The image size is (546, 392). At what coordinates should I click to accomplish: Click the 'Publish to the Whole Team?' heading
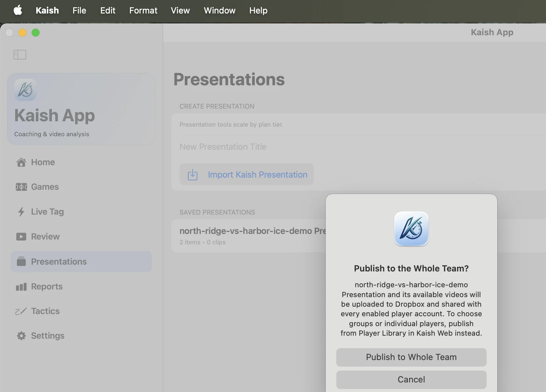pyautogui.click(x=411, y=268)
